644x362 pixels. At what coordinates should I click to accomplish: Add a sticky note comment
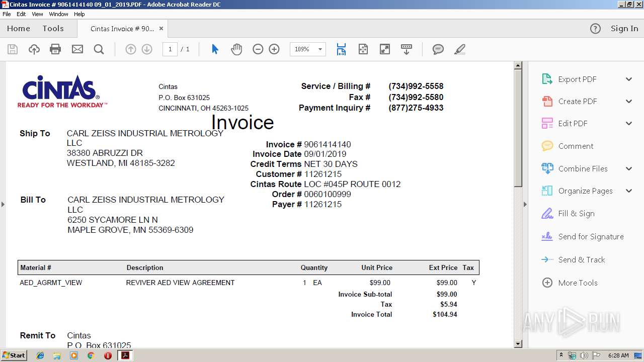[438, 49]
